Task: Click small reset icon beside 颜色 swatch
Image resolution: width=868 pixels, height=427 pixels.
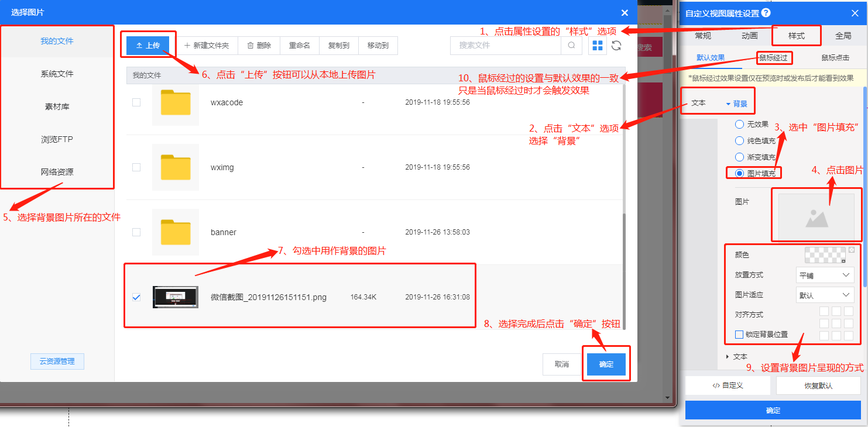Action: click(x=852, y=250)
